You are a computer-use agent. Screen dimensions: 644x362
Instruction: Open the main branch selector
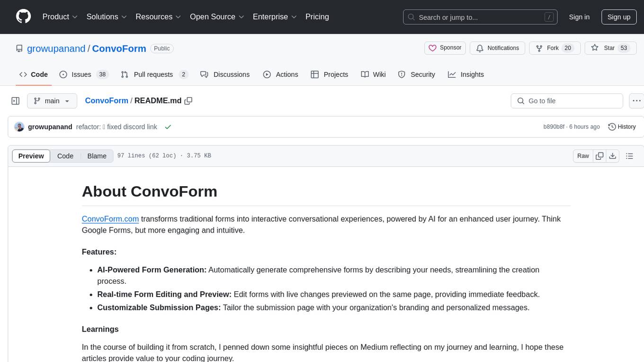pos(52,101)
